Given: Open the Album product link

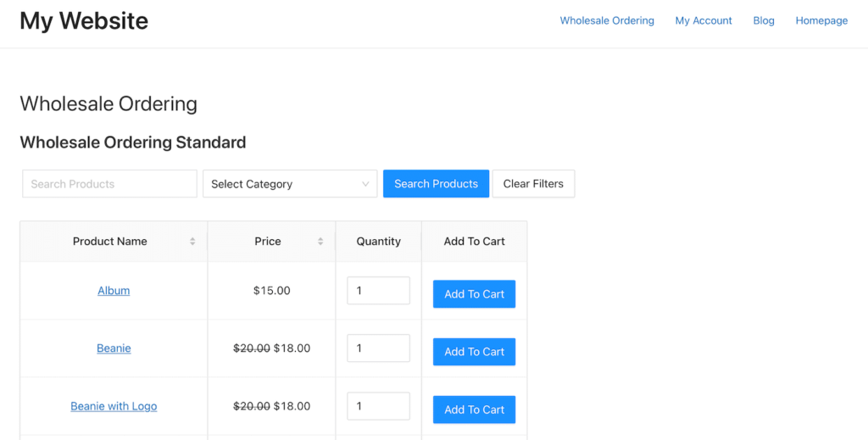Looking at the screenshot, I should pyautogui.click(x=114, y=291).
